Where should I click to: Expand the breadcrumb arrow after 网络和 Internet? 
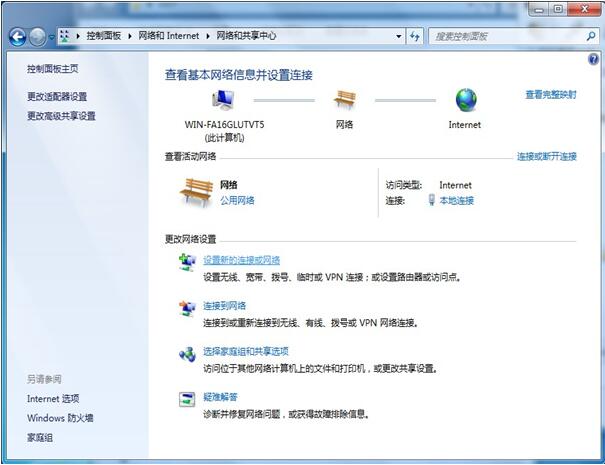tap(209, 36)
